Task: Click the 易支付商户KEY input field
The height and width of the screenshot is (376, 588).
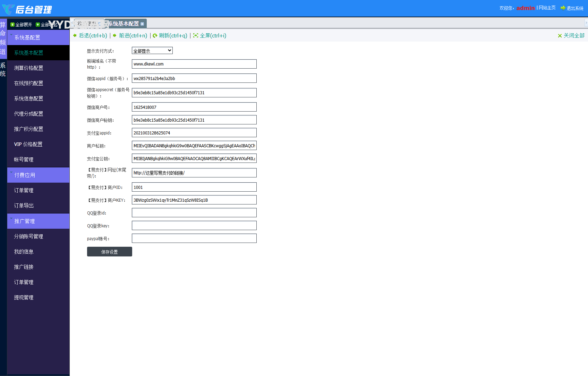Action: [x=194, y=200]
